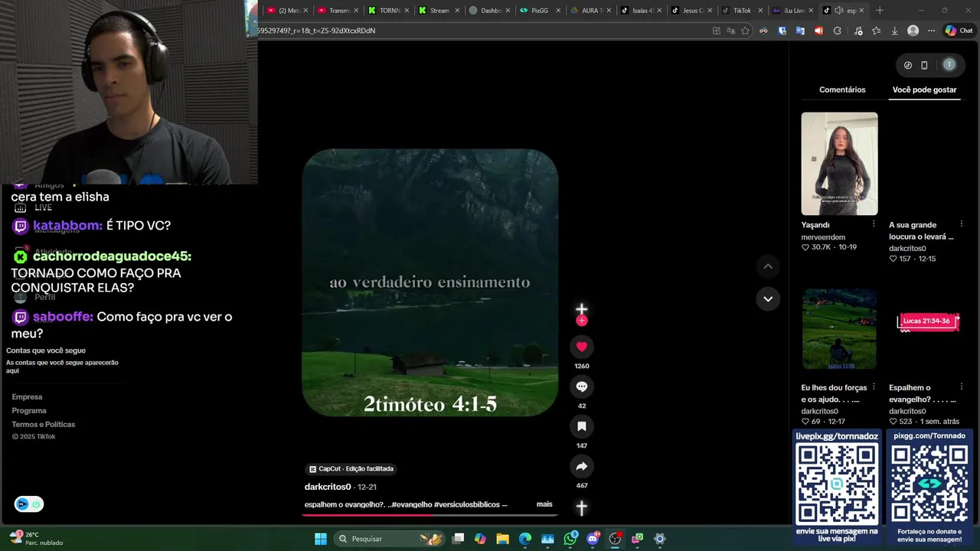The width and height of the screenshot is (980, 551).
Task: Seek using the red video progress bar
Action: click(x=430, y=515)
